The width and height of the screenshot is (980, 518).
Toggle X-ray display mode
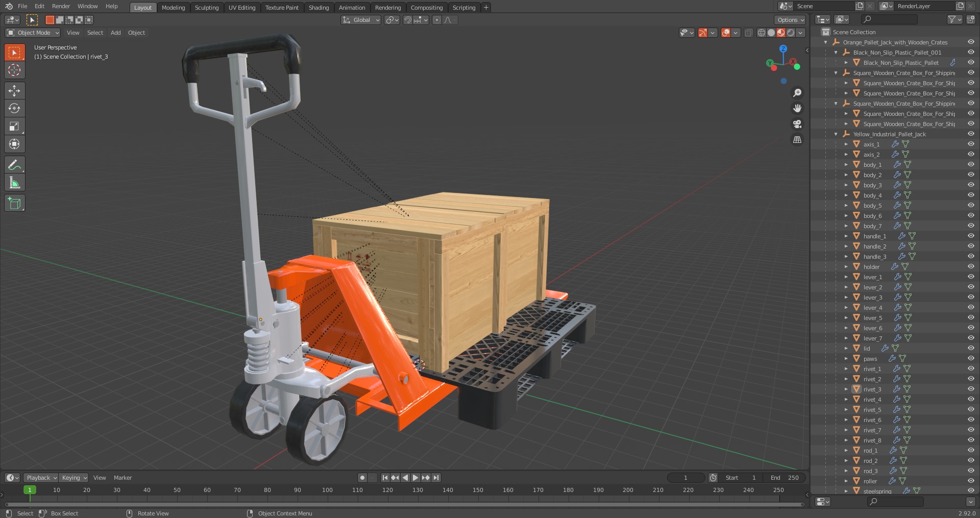[x=748, y=33]
